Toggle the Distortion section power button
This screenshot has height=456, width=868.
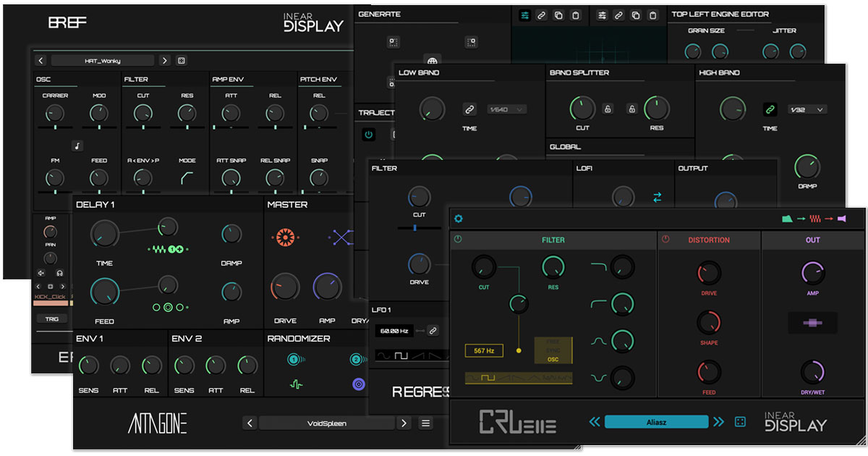tap(665, 240)
